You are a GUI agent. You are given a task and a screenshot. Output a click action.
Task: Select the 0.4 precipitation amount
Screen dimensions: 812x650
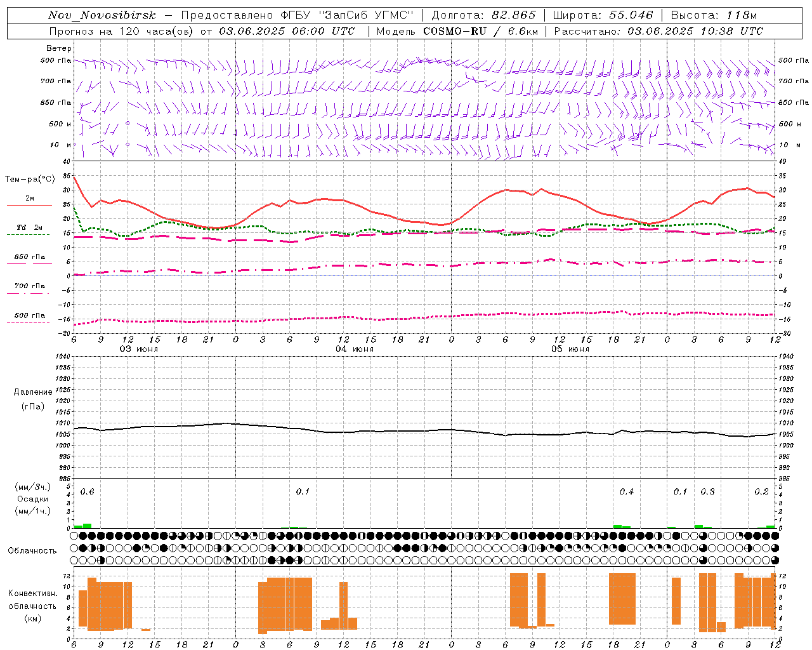coord(627,492)
